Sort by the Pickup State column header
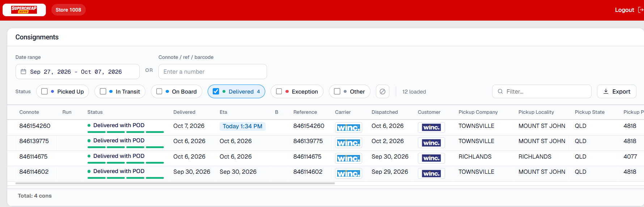Viewport: 644px width, 207px height. pos(589,112)
